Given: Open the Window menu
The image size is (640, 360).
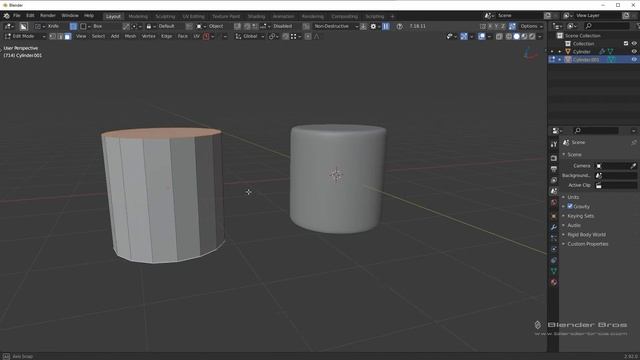Looking at the screenshot, I should (70, 16).
